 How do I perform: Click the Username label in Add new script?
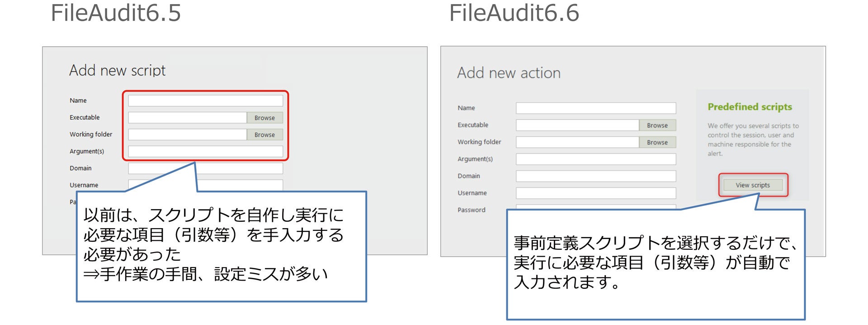(x=84, y=185)
